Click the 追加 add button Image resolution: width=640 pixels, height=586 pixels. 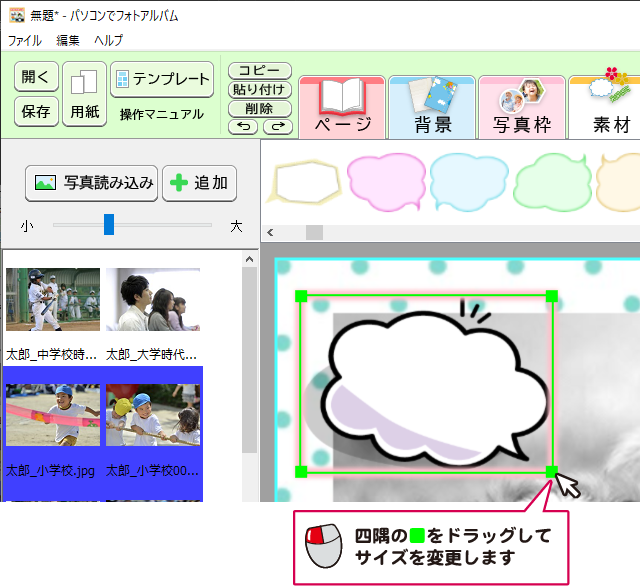(x=199, y=183)
